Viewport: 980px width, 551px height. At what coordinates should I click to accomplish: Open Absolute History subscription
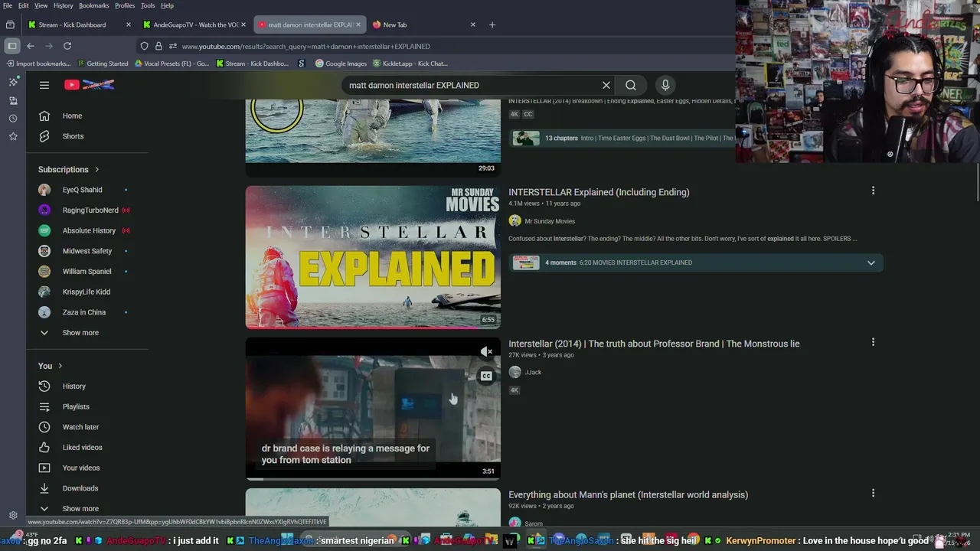[89, 230]
